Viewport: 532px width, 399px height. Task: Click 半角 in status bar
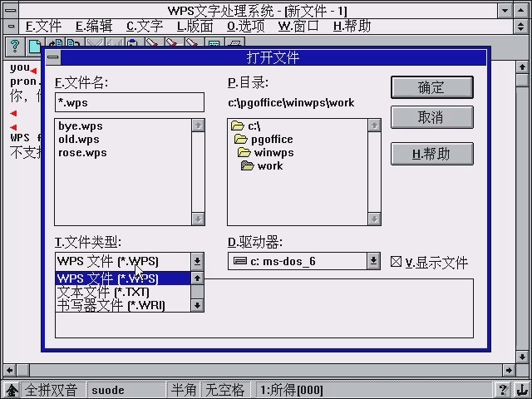[184, 390]
